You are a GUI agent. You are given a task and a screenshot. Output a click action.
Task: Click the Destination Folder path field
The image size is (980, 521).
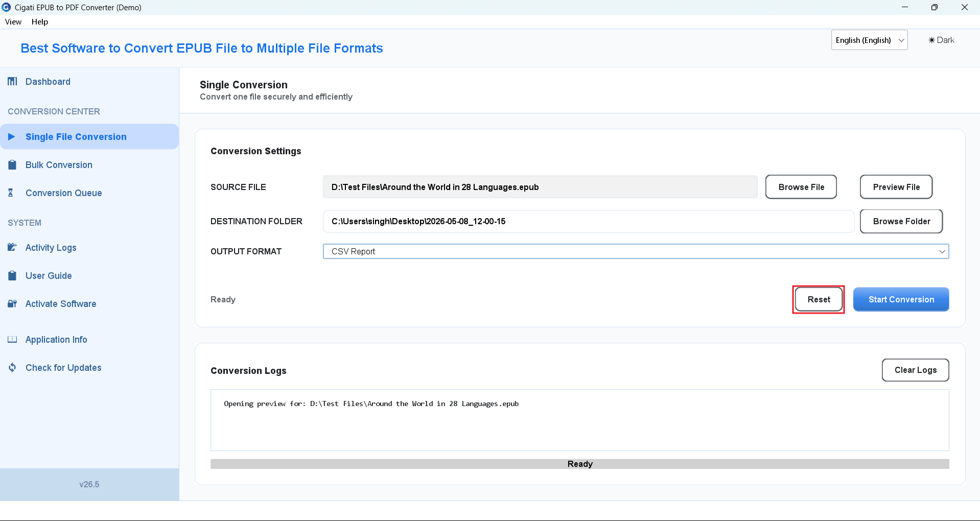click(589, 221)
